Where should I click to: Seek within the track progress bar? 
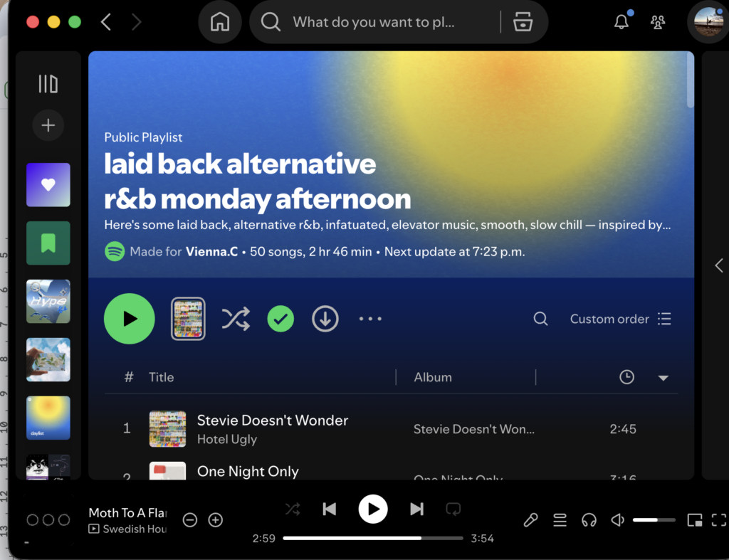click(x=373, y=538)
